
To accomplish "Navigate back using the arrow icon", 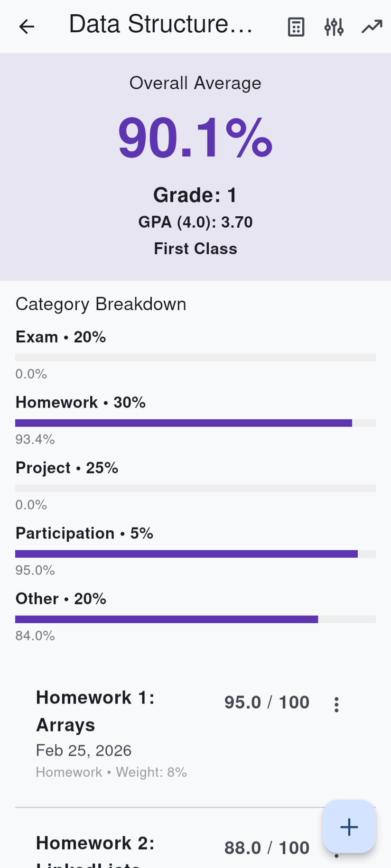I will 27,27.
